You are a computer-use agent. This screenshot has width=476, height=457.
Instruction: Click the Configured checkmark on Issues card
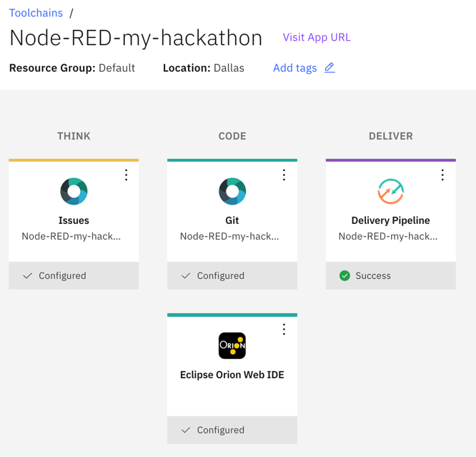(x=28, y=276)
